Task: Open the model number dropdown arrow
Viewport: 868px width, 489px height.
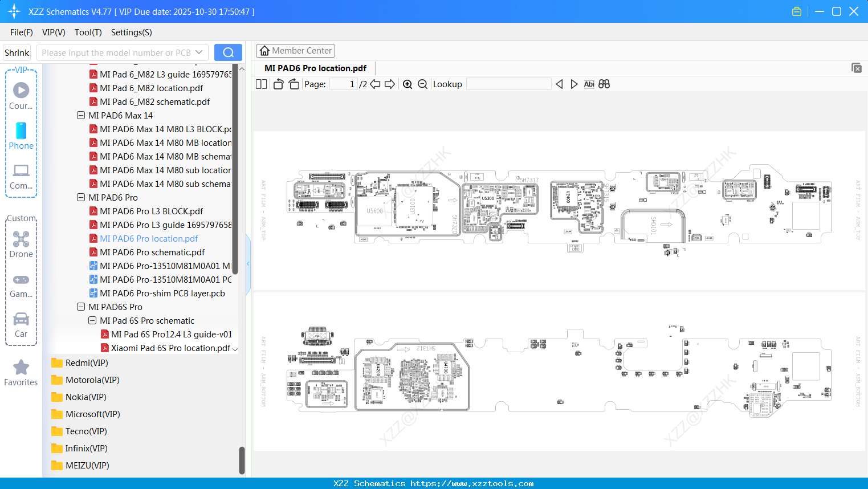Action: tap(199, 52)
